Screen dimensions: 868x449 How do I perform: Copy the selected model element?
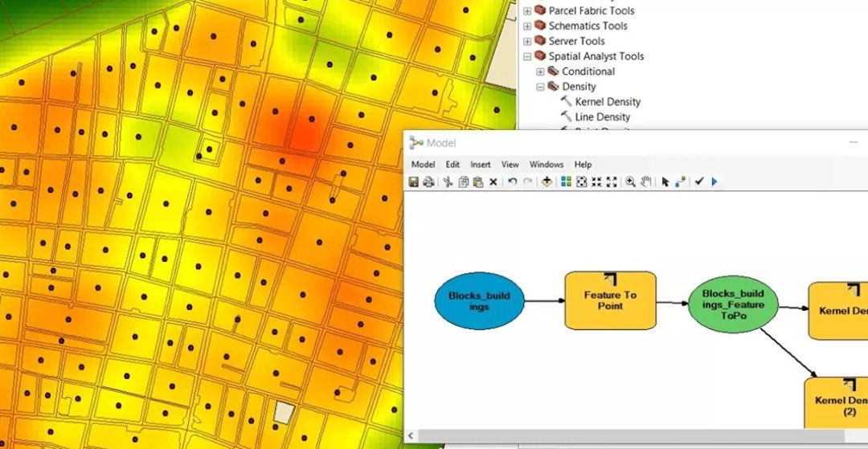click(464, 182)
